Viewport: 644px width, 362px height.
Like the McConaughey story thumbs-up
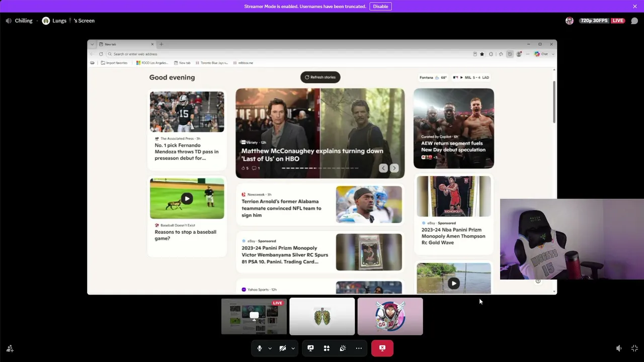tap(245, 168)
